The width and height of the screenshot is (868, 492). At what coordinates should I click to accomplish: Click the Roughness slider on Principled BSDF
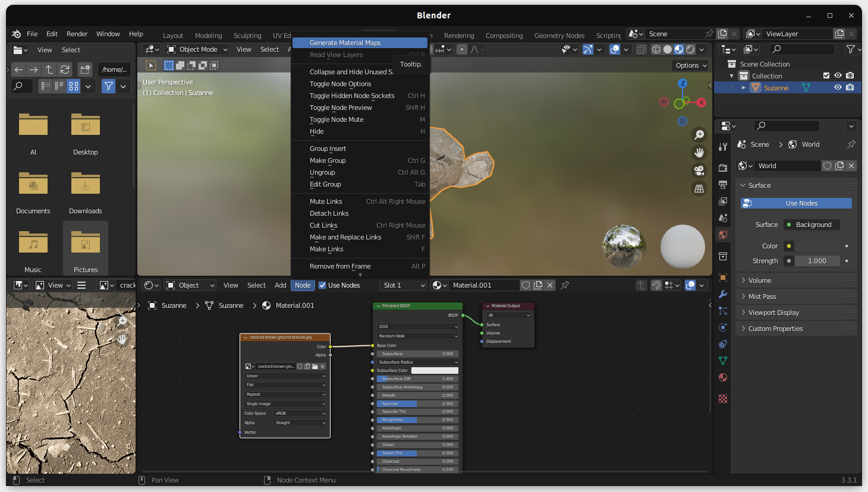tap(417, 420)
